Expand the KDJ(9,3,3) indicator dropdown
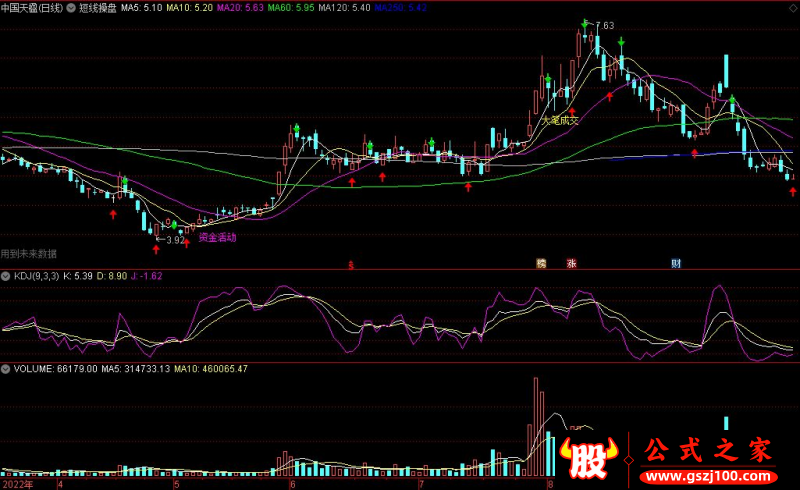800x490 pixels. pyautogui.click(x=6, y=275)
